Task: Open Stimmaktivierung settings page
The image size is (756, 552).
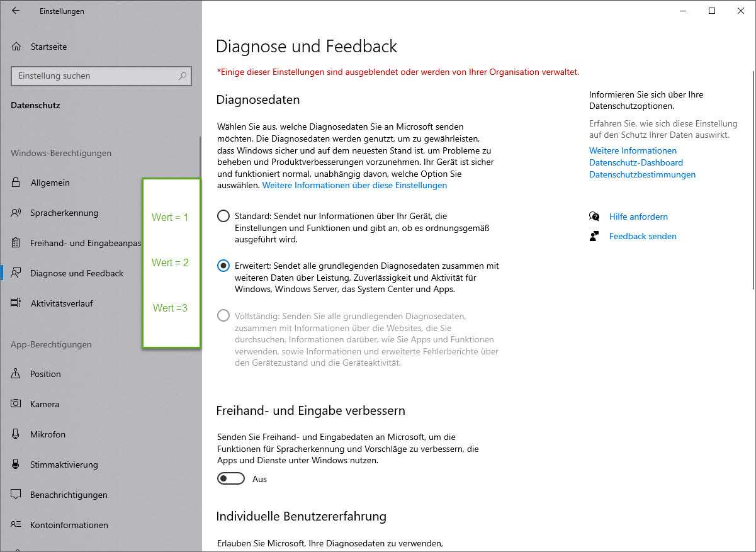Action: (x=64, y=465)
